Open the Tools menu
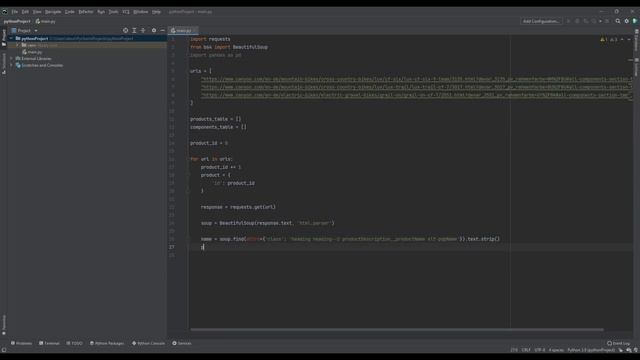The image size is (640, 360). 113,12
